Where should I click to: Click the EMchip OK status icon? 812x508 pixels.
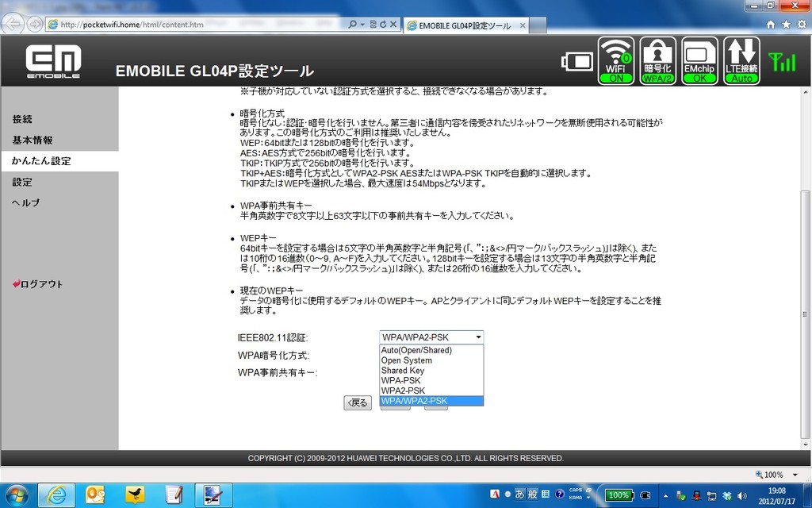699,60
